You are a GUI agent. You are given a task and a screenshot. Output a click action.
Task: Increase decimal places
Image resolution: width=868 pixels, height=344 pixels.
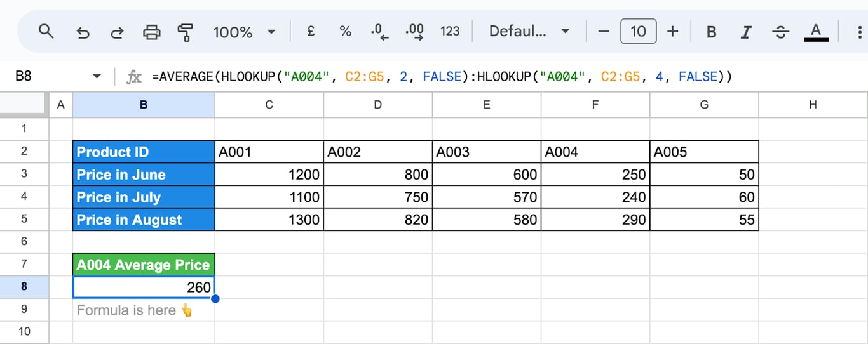tap(414, 32)
